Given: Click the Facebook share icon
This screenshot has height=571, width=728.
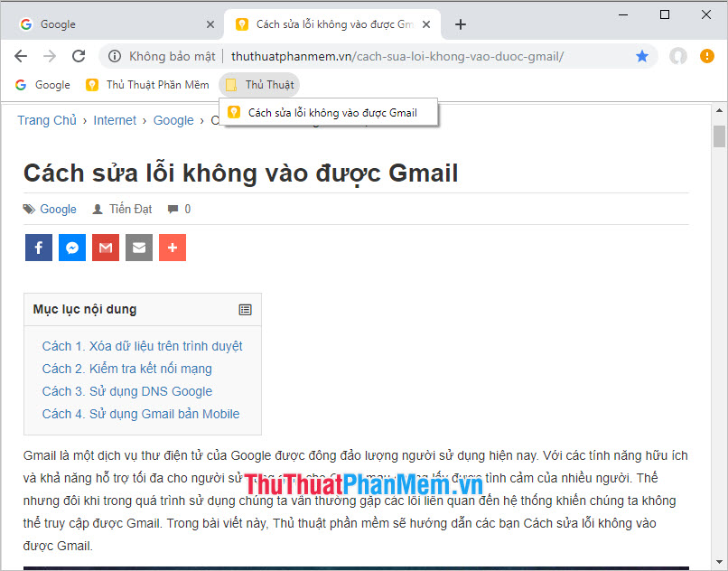Looking at the screenshot, I should [38, 247].
